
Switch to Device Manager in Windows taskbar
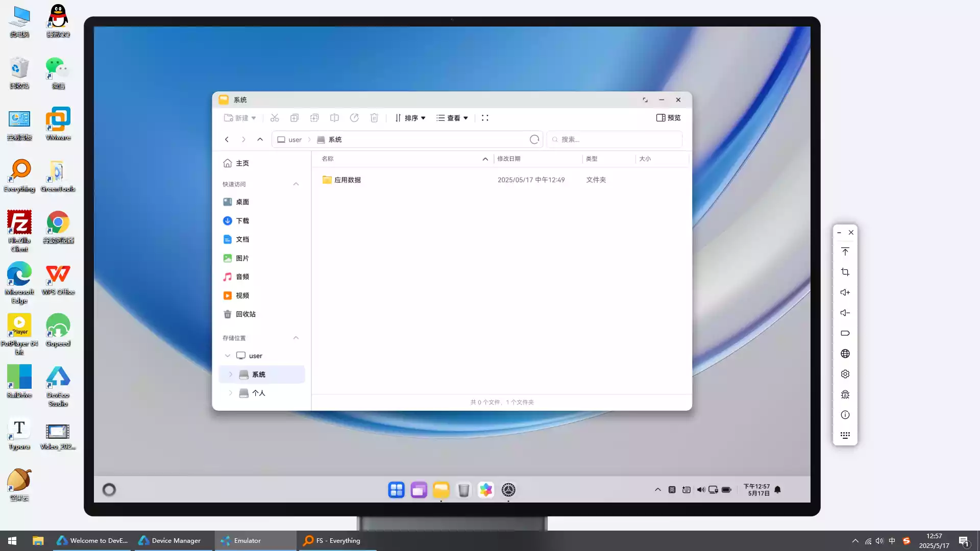(x=174, y=541)
